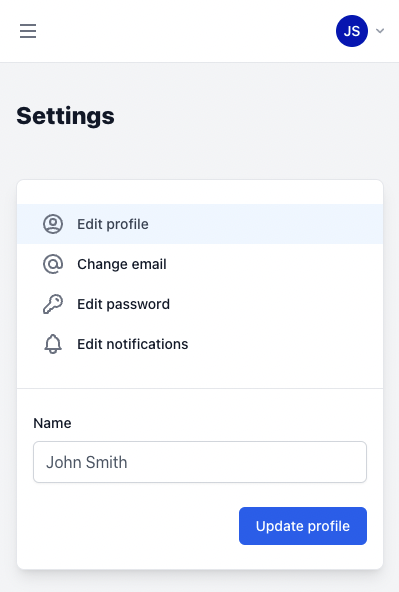
Task: Open Edit notifications settings
Action: coord(200,344)
